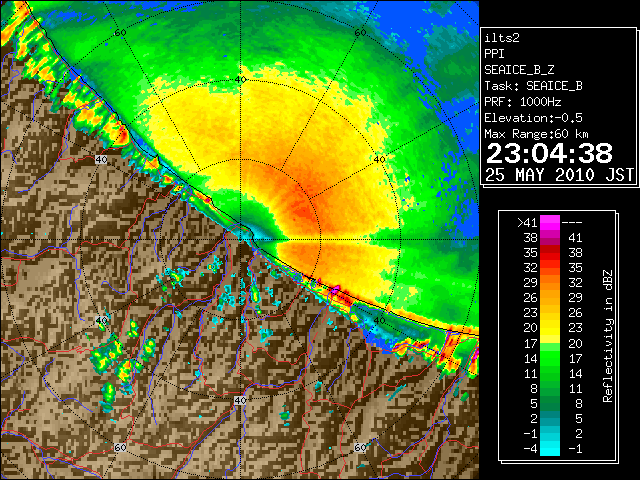Pick the dark red 35-38 dBZ color band

550,252
